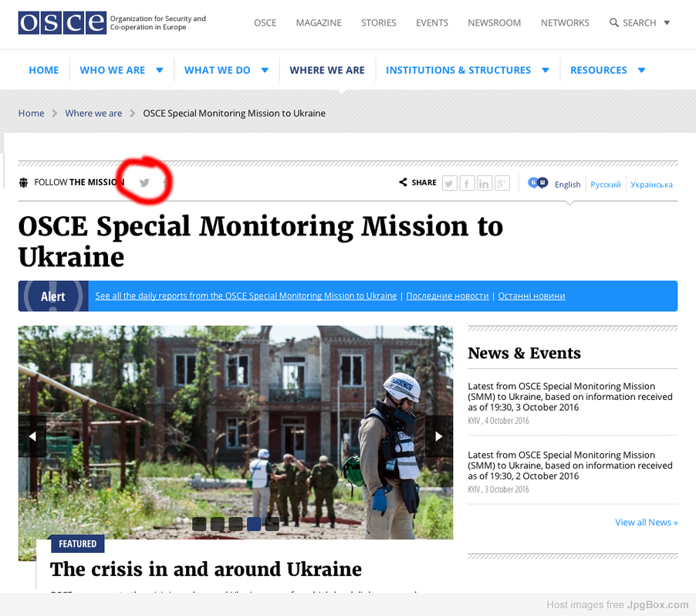Screen dimensions: 696x616
Task: Click the carousel photo of the OSCE monitor
Action: click(235, 432)
